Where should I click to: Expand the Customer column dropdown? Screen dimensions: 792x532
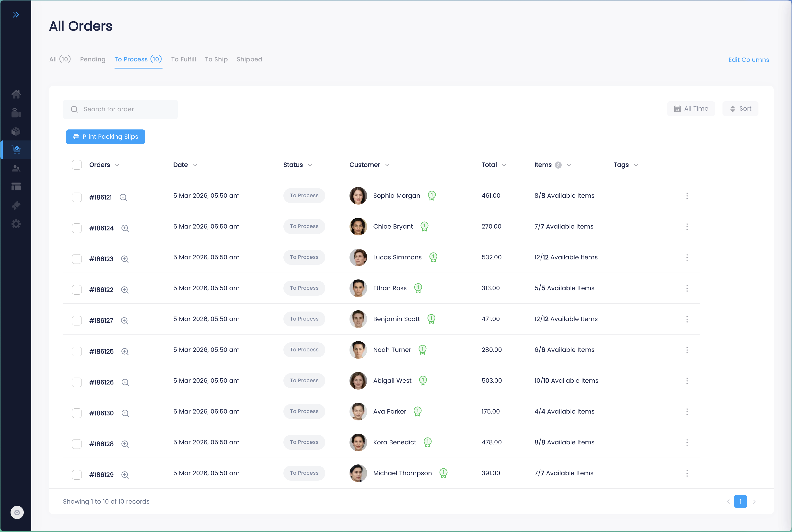click(x=387, y=165)
